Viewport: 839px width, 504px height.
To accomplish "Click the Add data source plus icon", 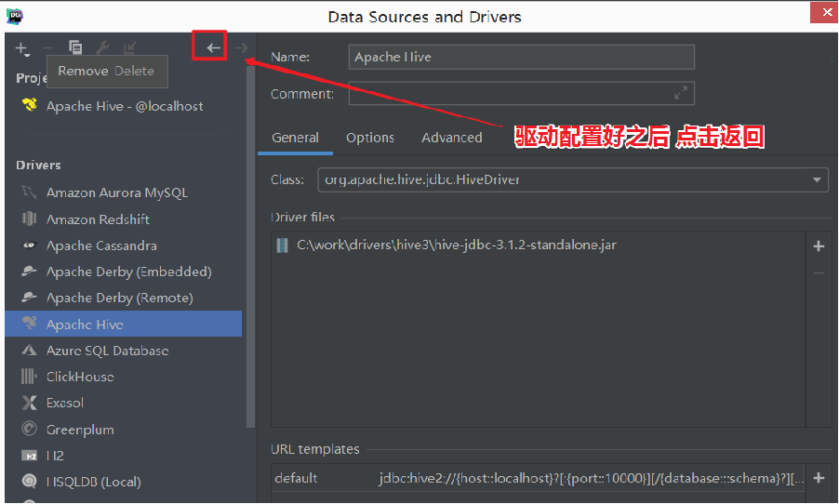I will click(x=21, y=48).
